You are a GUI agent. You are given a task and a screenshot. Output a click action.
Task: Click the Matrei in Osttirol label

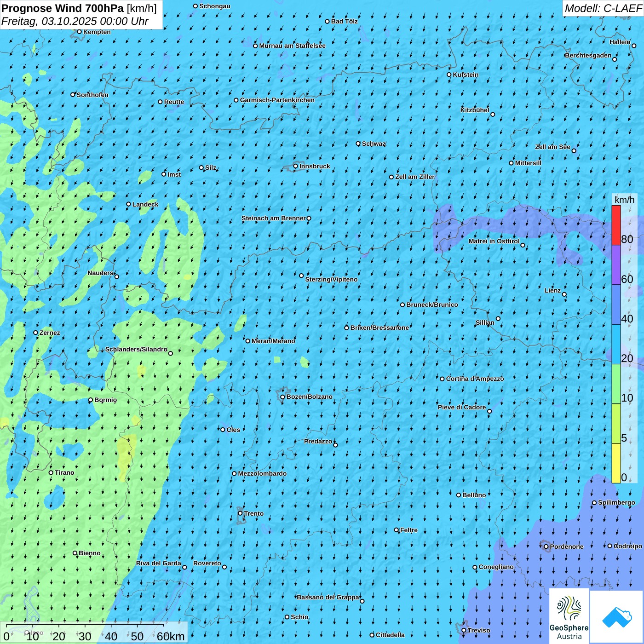click(494, 241)
